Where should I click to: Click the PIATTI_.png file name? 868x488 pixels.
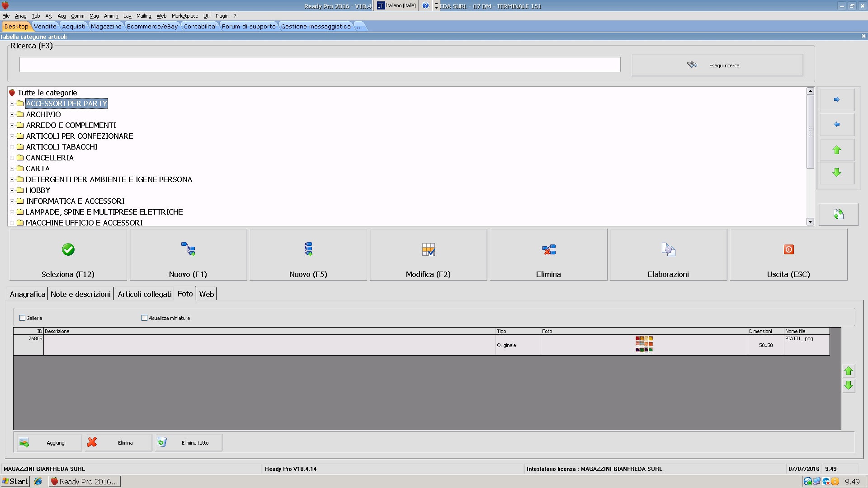[799, 338]
